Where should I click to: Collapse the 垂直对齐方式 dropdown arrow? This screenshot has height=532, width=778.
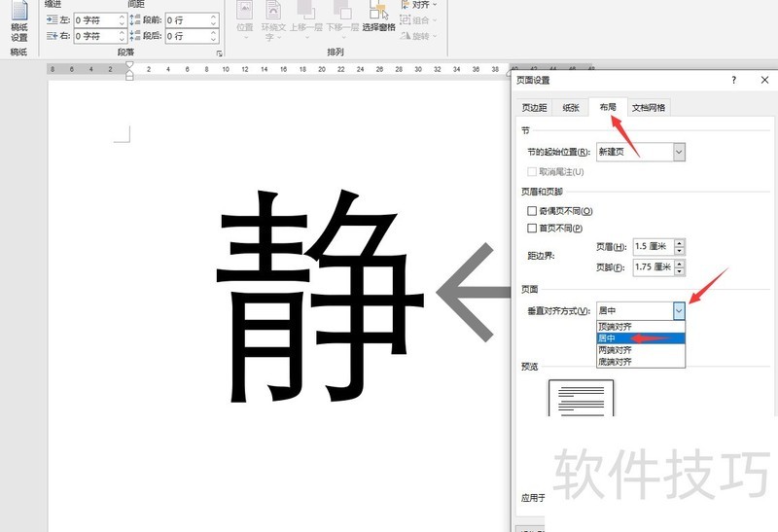point(679,310)
